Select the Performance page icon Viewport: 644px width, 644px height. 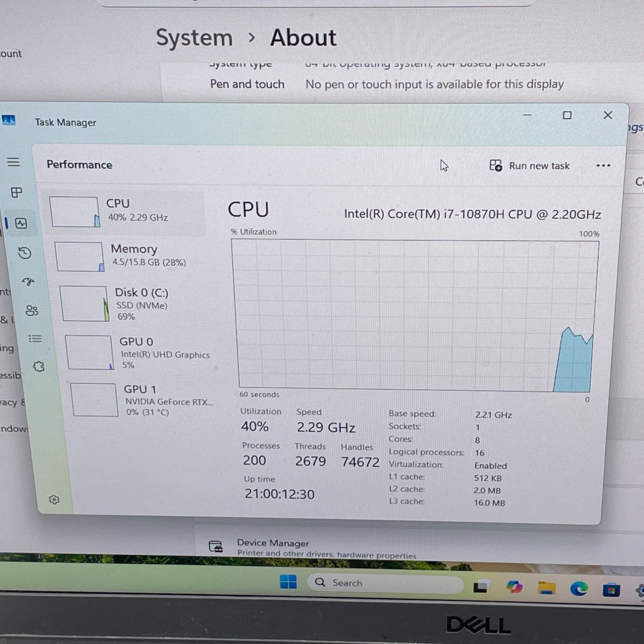coord(21,223)
